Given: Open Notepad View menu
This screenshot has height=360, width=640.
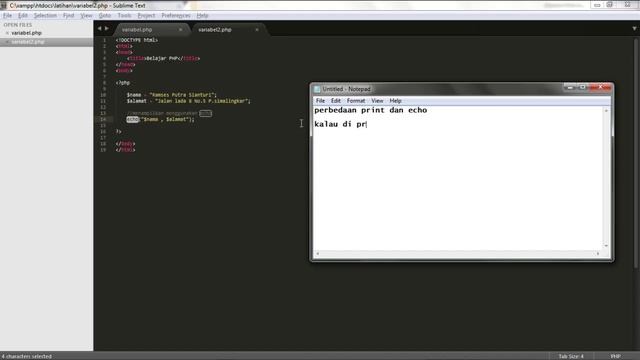Looking at the screenshot, I should [377, 101].
